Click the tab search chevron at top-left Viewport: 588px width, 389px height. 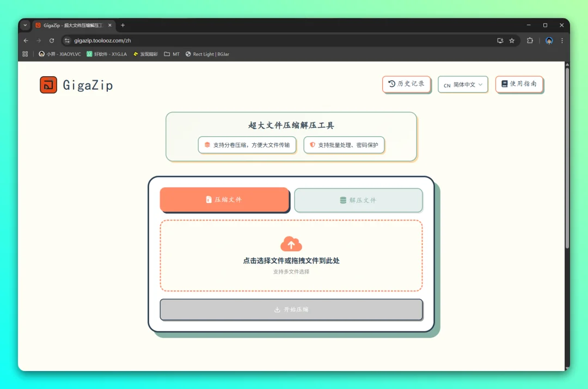click(x=24, y=25)
